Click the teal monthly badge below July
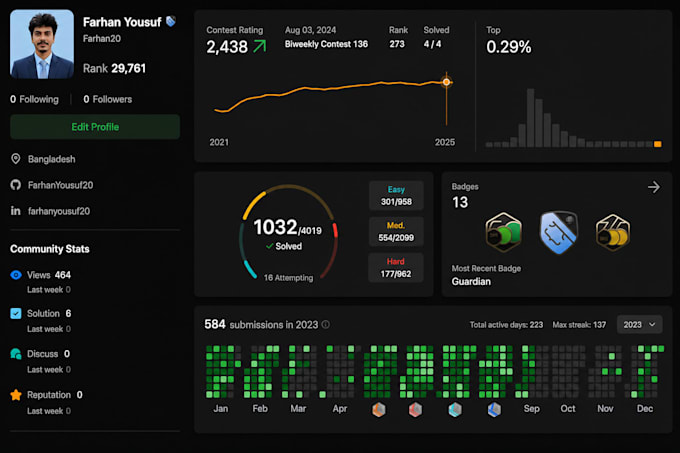The height and width of the screenshot is (453, 680). coord(455,409)
